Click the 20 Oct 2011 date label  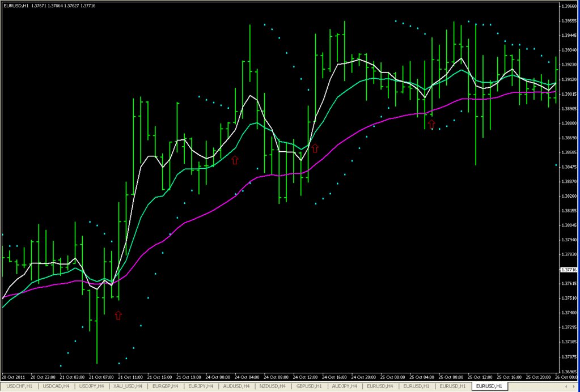(x=12, y=378)
